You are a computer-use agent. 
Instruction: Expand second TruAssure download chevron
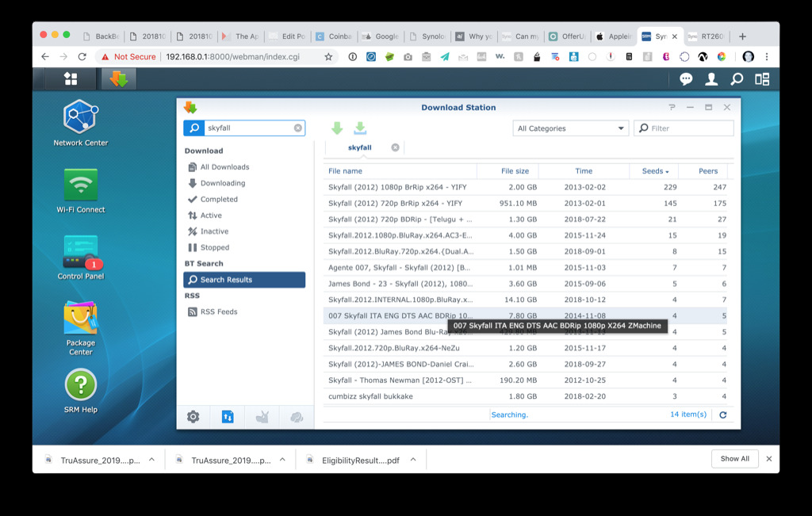(x=283, y=459)
